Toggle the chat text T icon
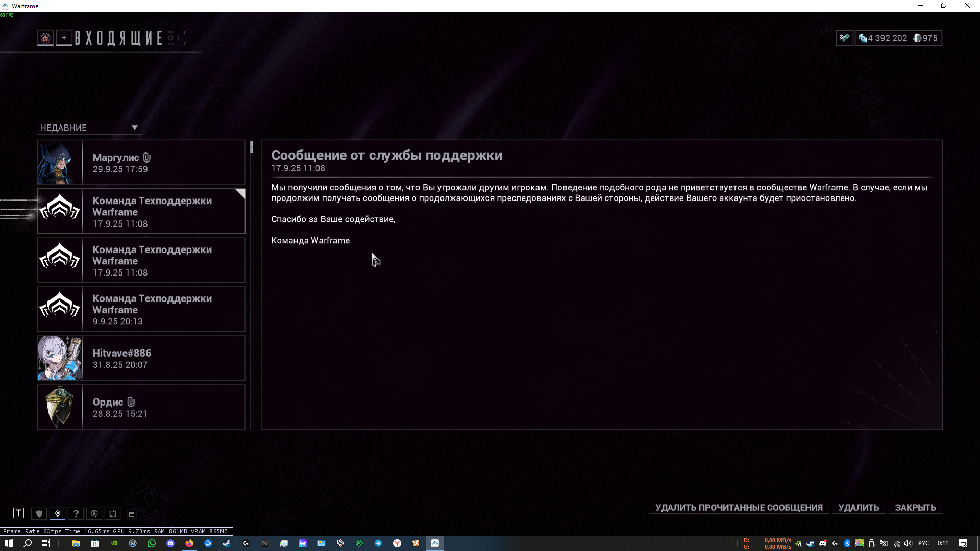 [x=18, y=513]
